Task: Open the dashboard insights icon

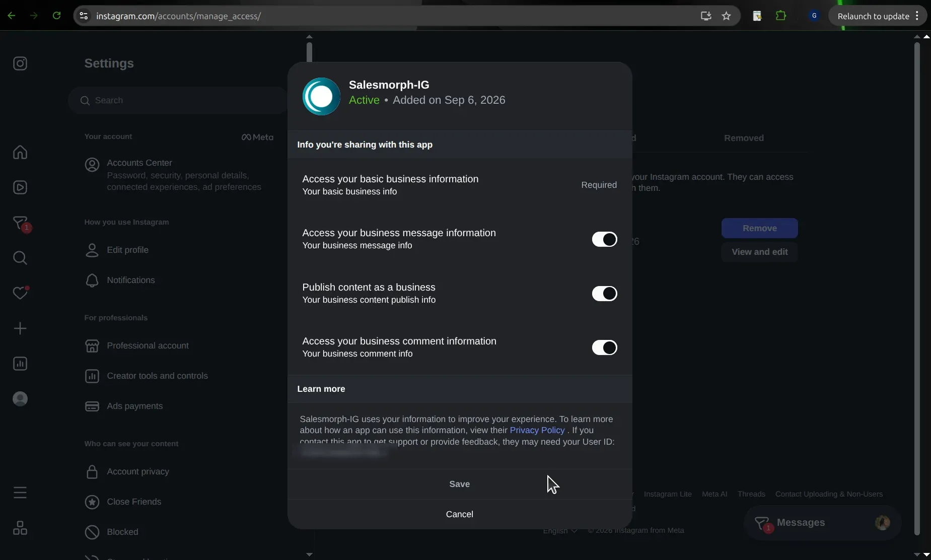Action: click(20, 364)
